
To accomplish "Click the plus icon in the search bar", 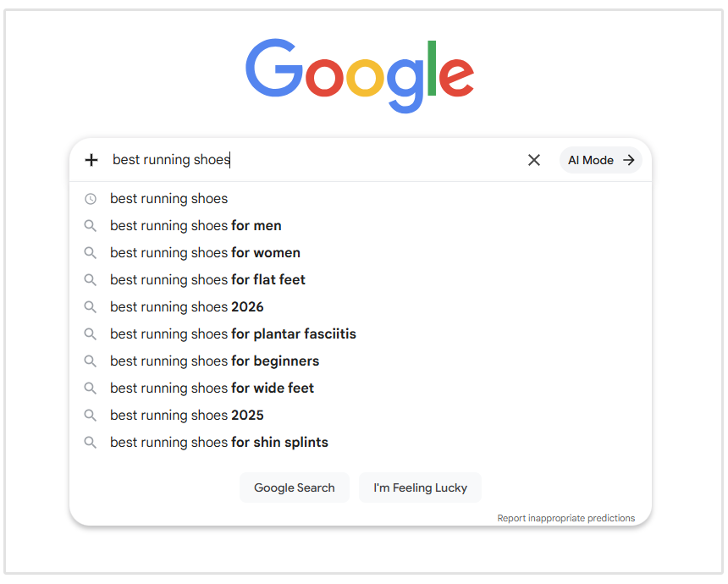I will pos(91,160).
